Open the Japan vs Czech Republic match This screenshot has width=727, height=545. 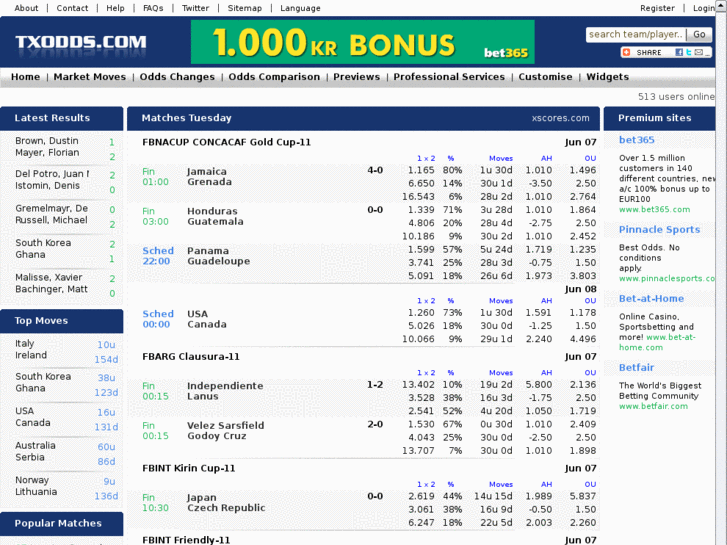[226, 502]
